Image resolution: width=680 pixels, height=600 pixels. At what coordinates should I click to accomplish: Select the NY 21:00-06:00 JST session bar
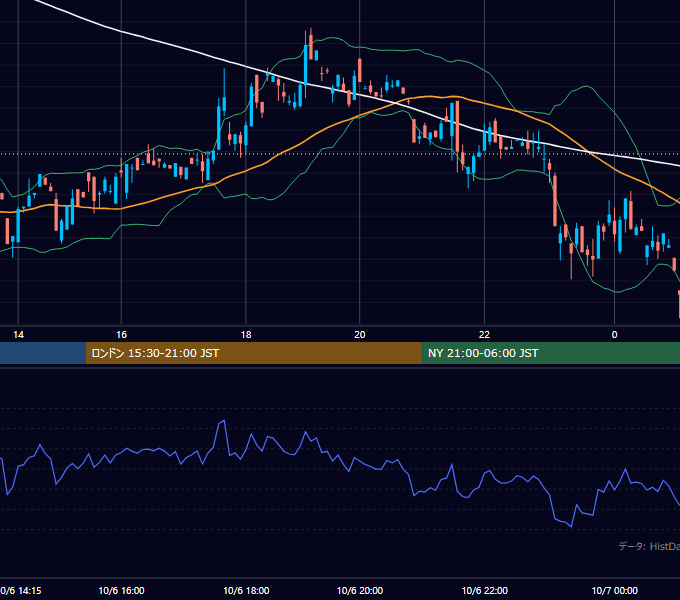pyautogui.click(x=551, y=353)
